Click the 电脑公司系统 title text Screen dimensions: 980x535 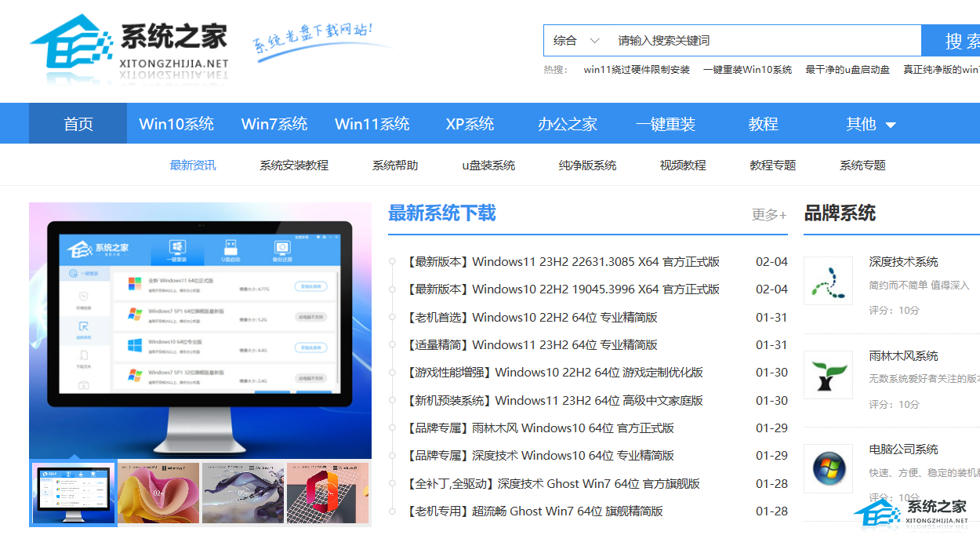pyautogui.click(x=903, y=449)
